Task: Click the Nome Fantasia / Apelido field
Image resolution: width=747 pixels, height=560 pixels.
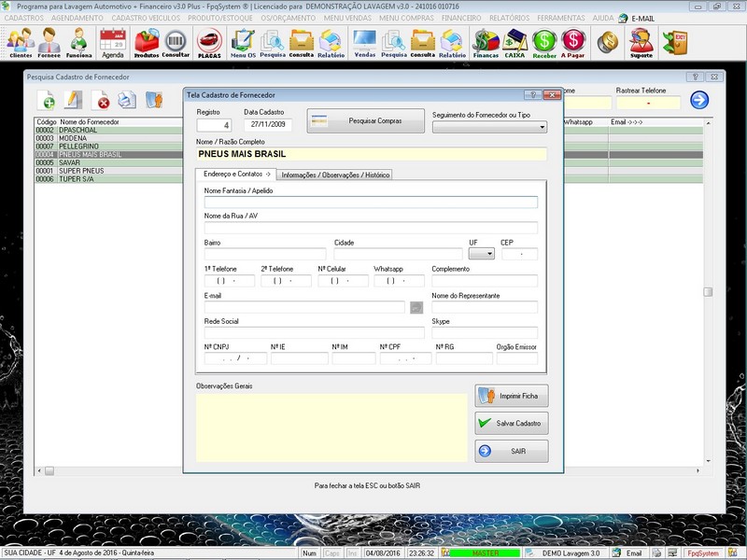Action: click(371, 202)
